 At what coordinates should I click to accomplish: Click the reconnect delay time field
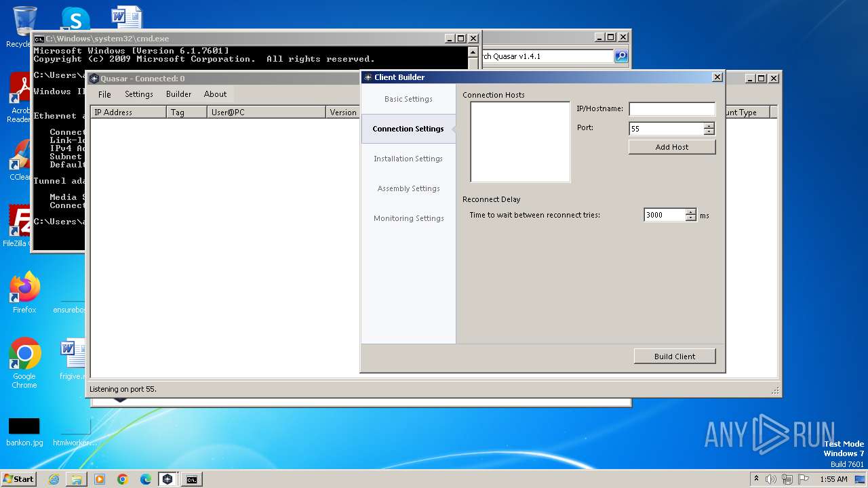(x=665, y=215)
